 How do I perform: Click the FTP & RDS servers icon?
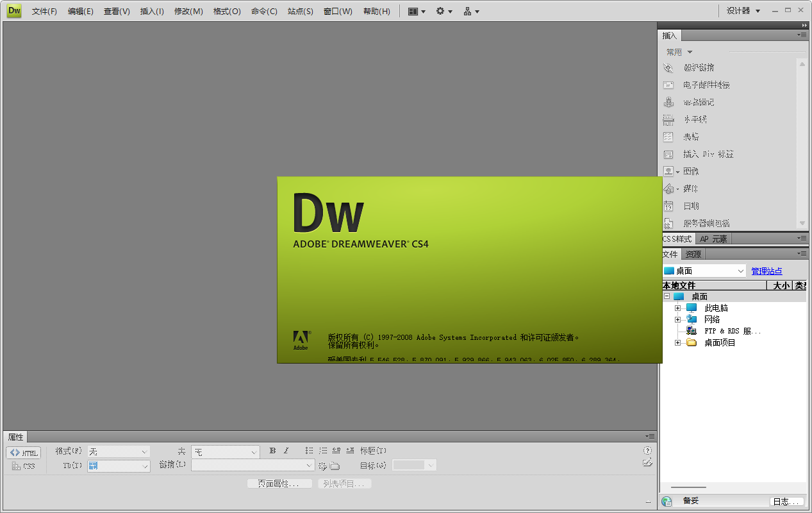692,331
